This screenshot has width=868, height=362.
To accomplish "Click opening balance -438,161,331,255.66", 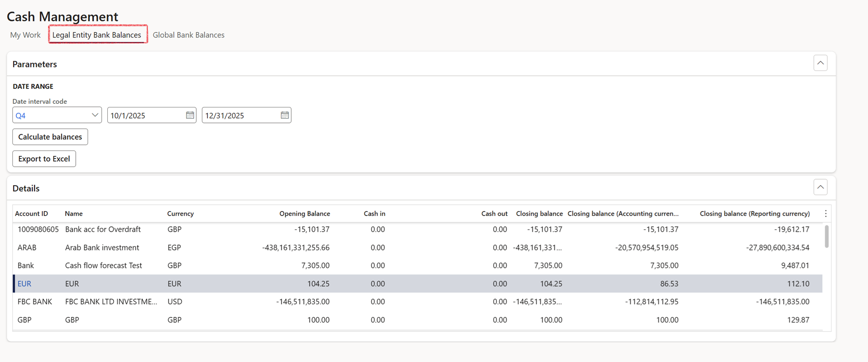I will (x=296, y=248).
